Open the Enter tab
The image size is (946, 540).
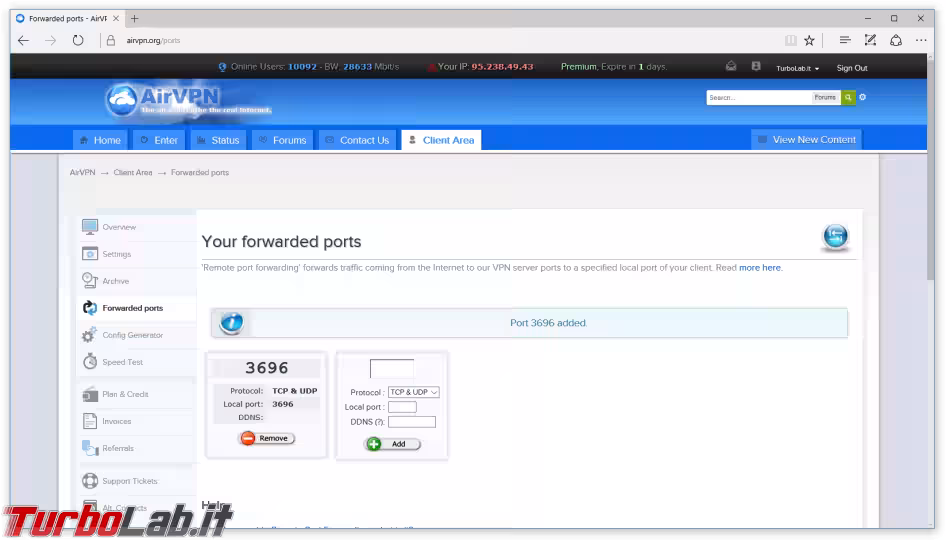pyautogui.click(x=159, y=140)
